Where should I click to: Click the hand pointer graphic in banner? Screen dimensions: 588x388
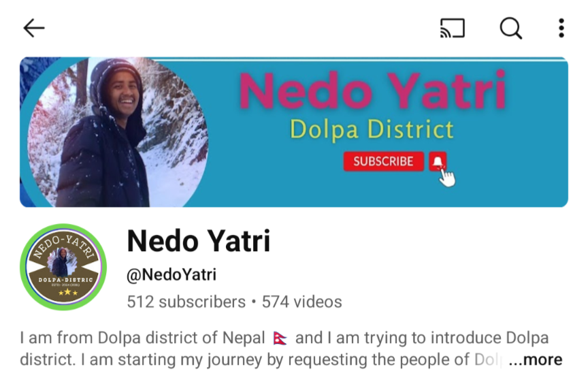pyautogui.click(x=447, y=178)
